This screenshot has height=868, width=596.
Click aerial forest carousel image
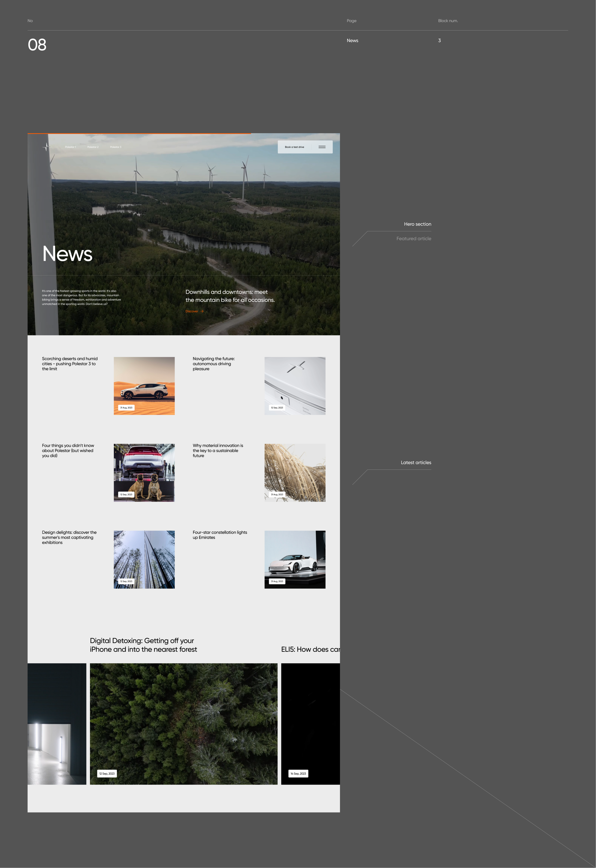pos(183,724)
